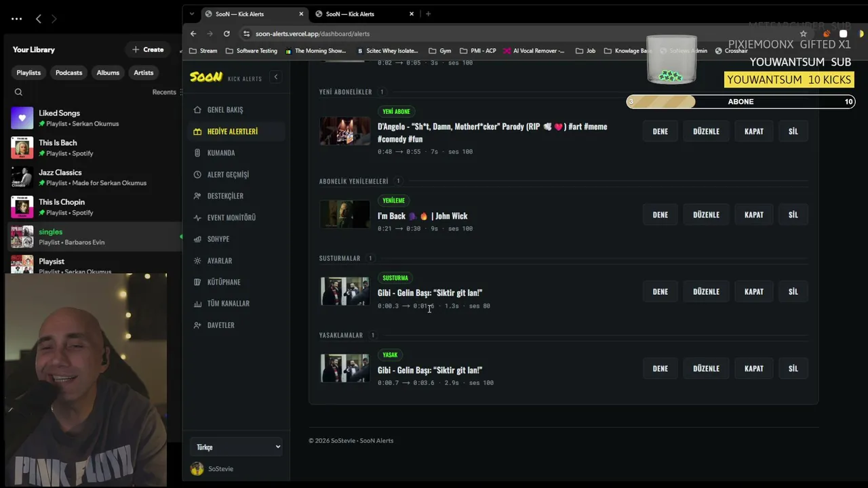868x488 pixels.
Task: Edit the Yasak alert with Düzenle
Action: point(706,369)
